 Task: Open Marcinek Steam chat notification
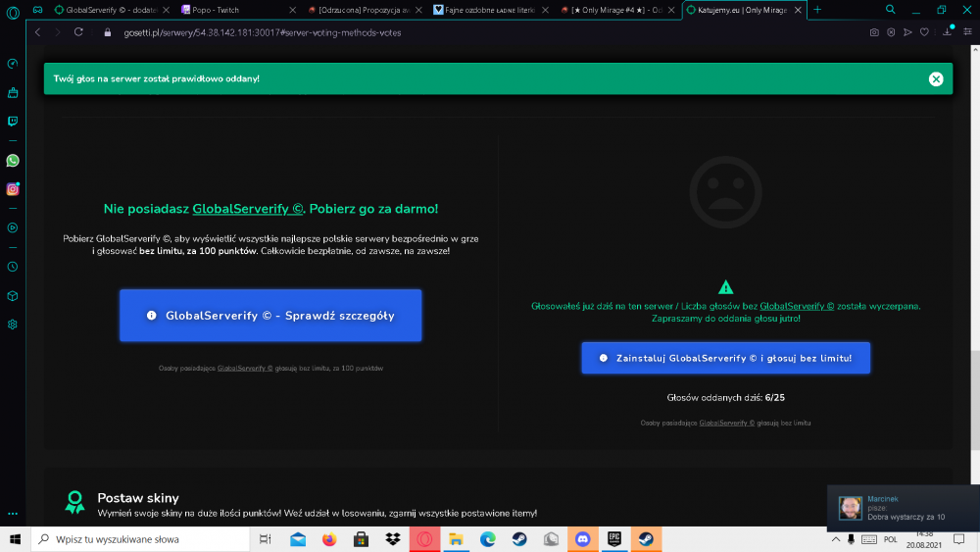pyautogui.click(x=904, y=508)
